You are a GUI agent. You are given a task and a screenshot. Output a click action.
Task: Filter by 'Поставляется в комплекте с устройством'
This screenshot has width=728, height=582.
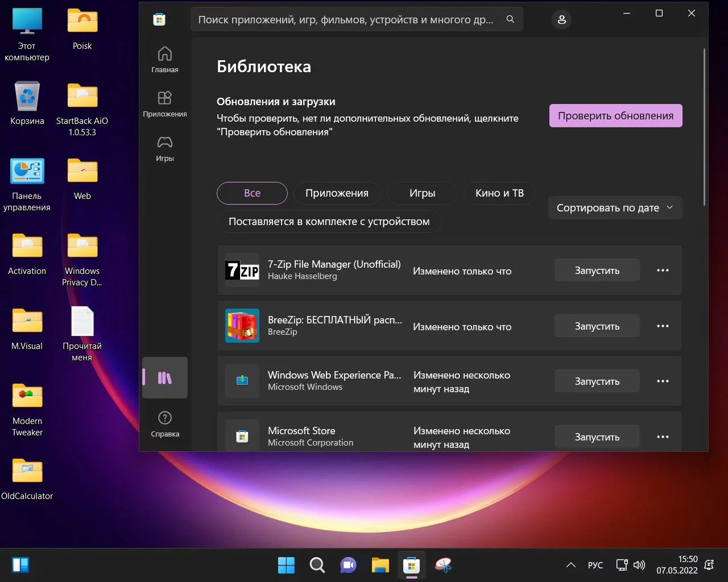tap(329, 222)
